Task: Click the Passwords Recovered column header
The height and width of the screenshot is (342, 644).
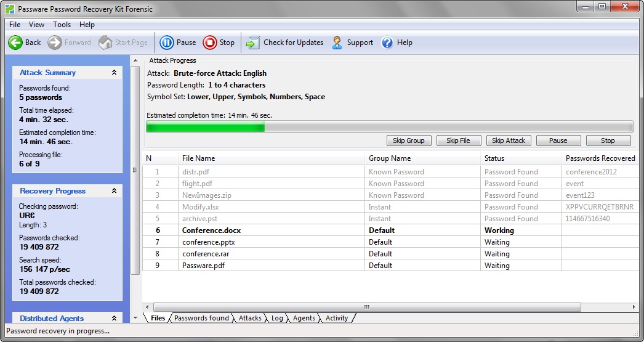Action: pyautogui.click(x=600, y=158)
